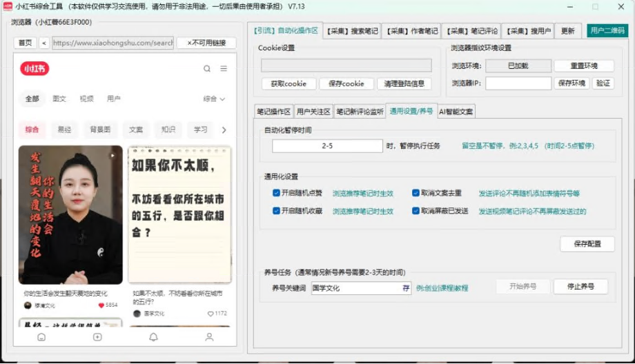Toggle 取消文案去重 checkbox

click(x=416, y=193)
